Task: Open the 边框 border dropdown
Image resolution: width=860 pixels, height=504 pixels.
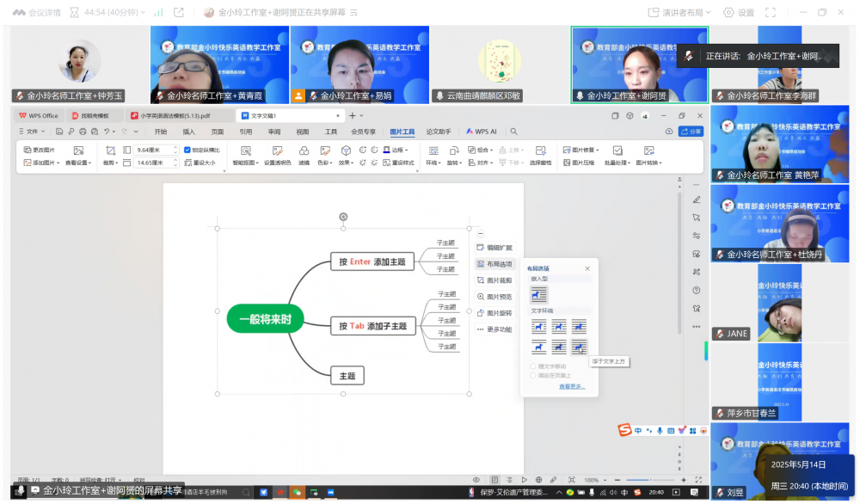Action: click(x=398, y=150)
